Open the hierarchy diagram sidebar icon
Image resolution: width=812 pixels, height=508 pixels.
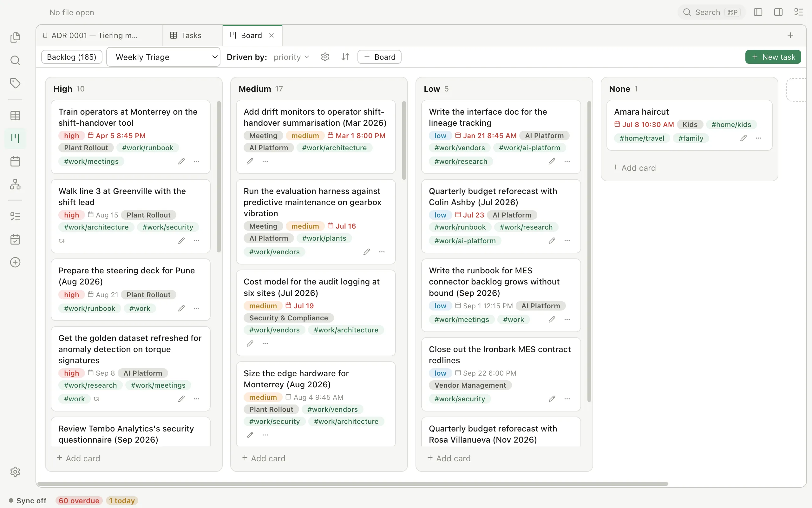click(15, 184)
